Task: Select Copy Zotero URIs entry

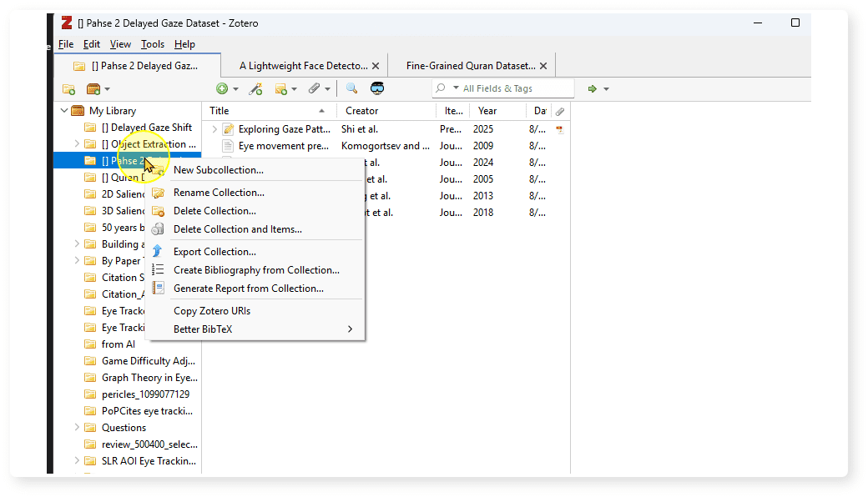Action: pyautogui.click(x=255, y=311)
